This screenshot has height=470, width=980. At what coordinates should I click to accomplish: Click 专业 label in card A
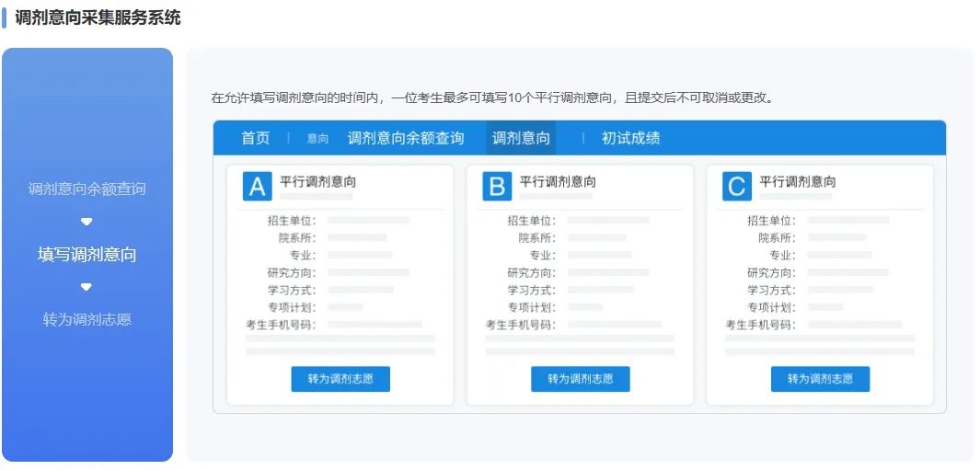[x=303, y=256]
